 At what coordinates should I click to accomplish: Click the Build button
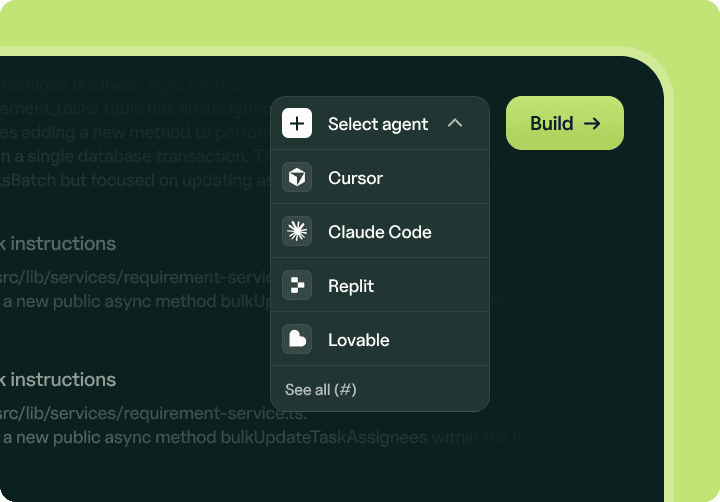[x=565, y=123]
